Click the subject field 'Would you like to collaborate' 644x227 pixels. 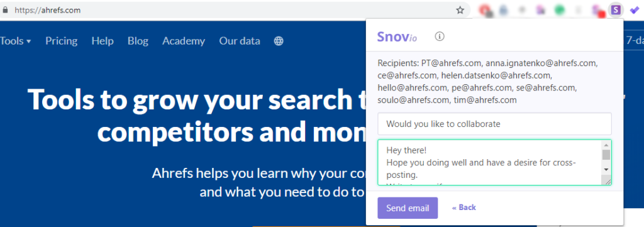[x=494, y=124]
